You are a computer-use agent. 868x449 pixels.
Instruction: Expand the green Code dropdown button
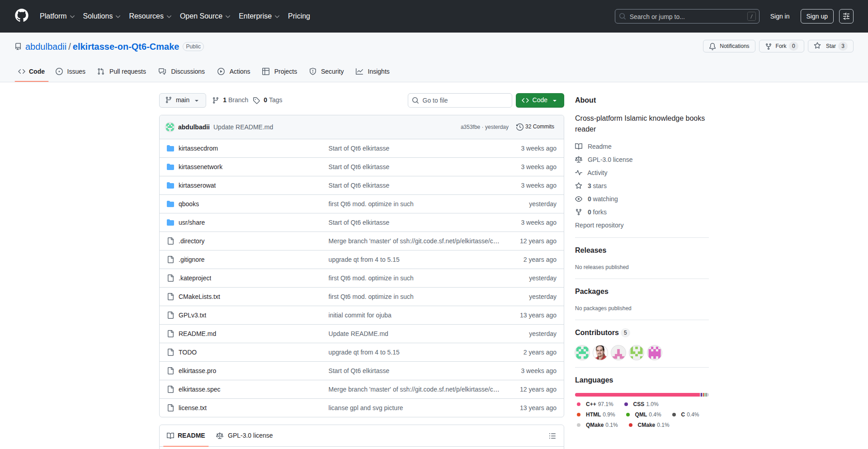(x=540, y=100)
